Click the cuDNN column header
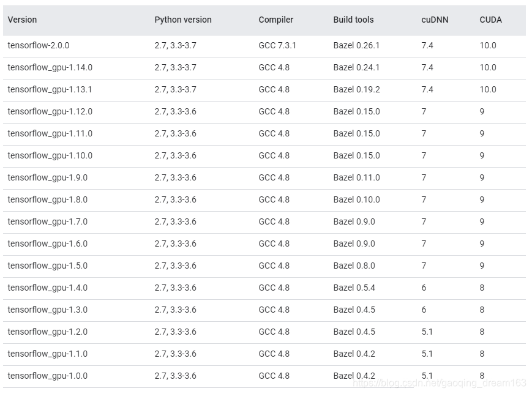Screen dimensions: 532x394 click(x=435, y=20)
